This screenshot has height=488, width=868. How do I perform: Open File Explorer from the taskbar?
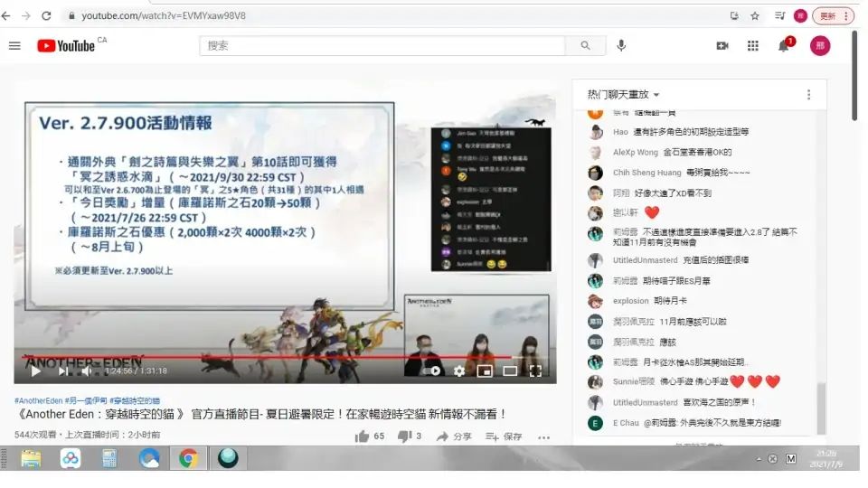coord(31,459)
